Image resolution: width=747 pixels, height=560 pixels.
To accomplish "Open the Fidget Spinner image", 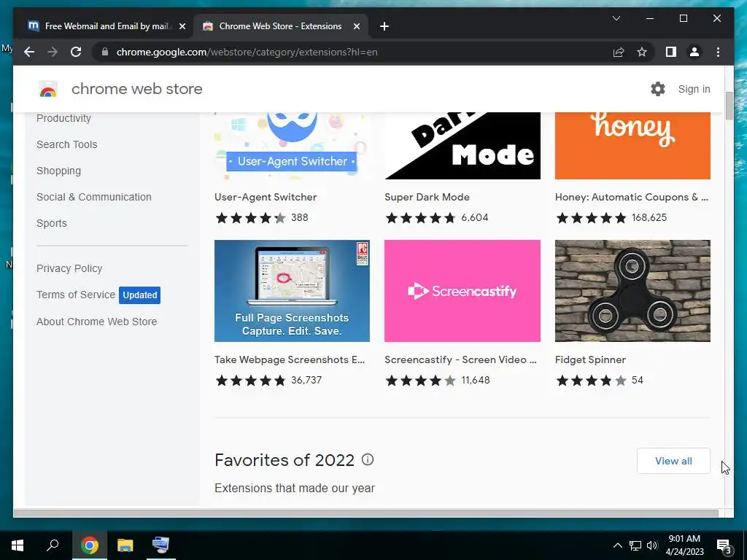I will coord(632,290).
